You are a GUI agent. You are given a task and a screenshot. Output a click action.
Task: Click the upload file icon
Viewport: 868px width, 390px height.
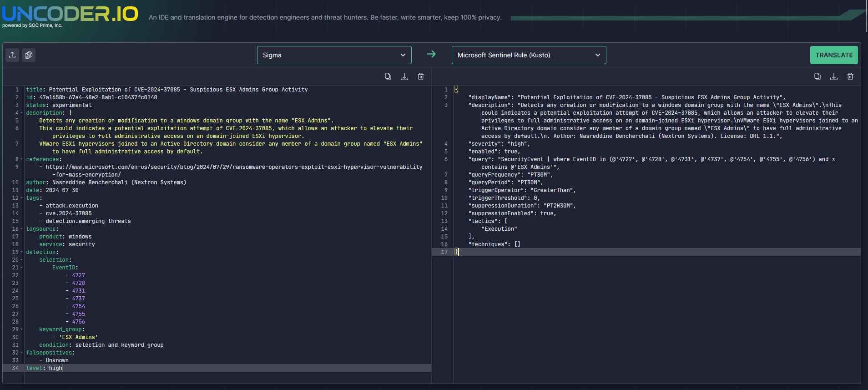coord(12,55)
